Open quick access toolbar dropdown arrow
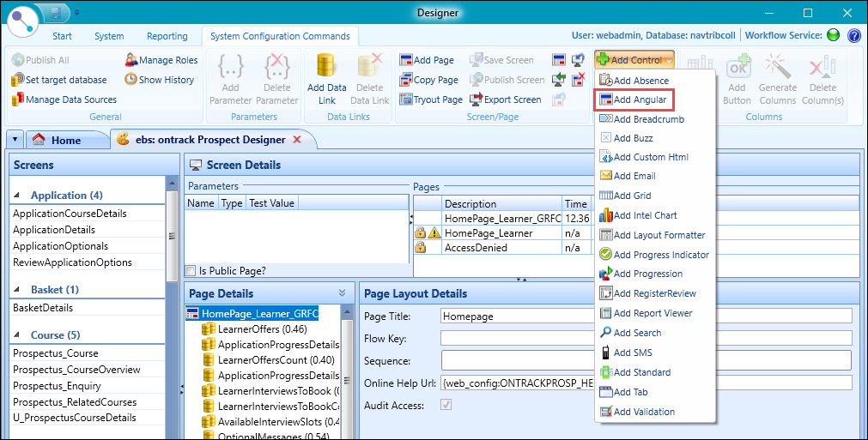The height and width of the screenshot is (440, 868). click(x=77, y=12)
